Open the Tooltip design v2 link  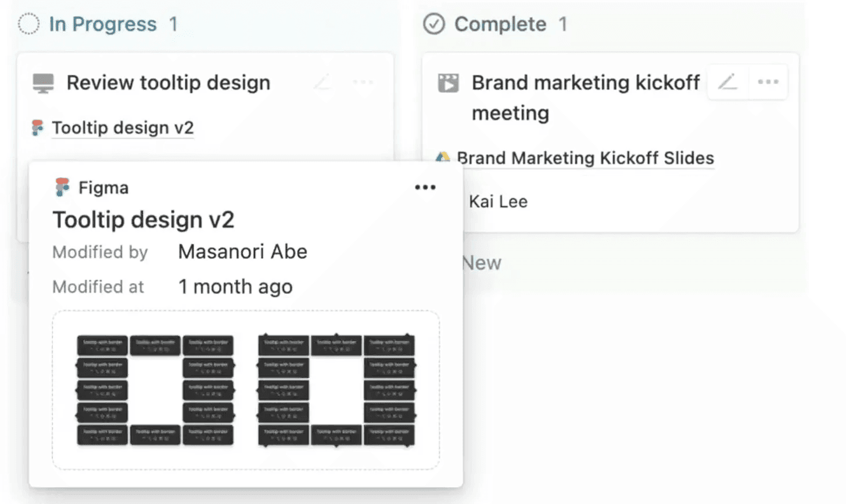click(123, 128)
